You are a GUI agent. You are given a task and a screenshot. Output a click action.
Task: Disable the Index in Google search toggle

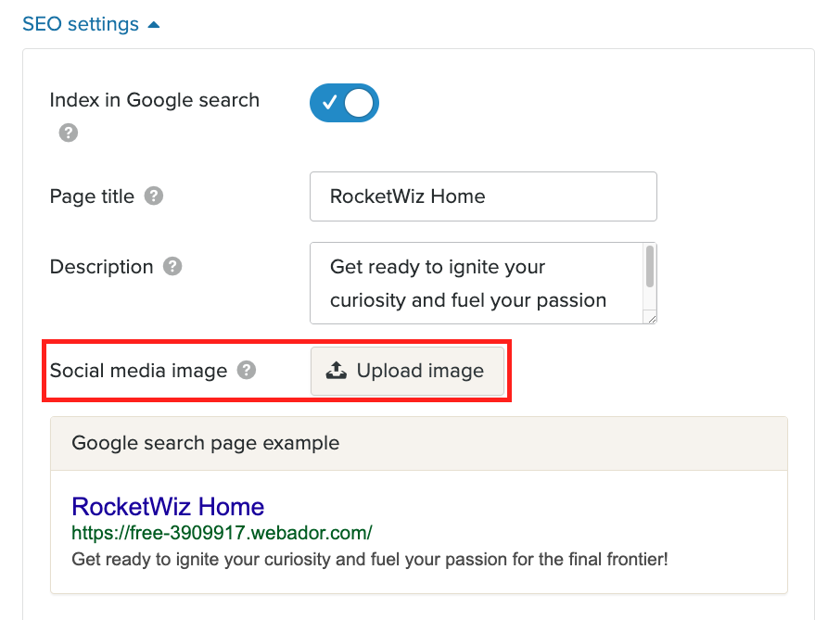pyautogui.click(x=344, y=103)
